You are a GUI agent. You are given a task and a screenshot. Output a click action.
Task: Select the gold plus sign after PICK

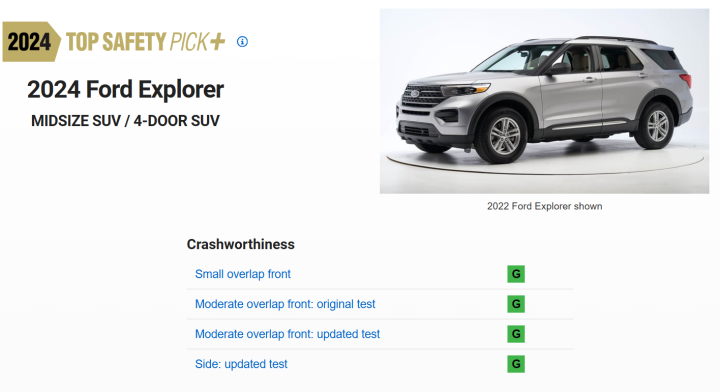pyautogui.click(x=217, y=42)
